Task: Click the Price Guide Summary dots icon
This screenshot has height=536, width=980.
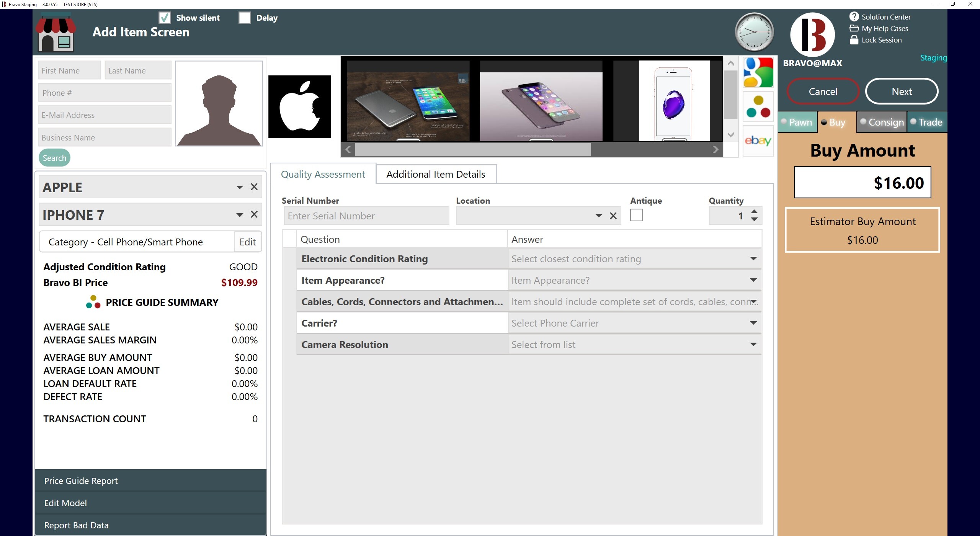Action: coord(93,302)
